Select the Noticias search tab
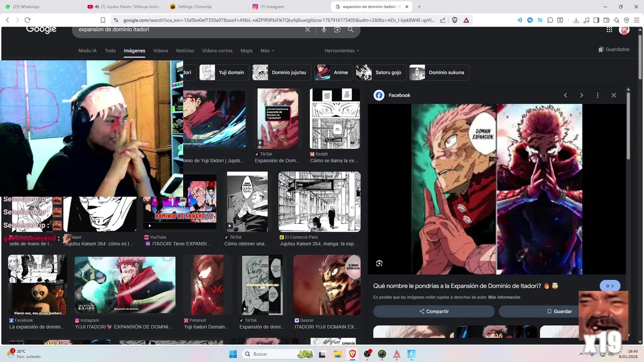Image resolution: width=644 pixels, height=362 pixels. [185, 51]
